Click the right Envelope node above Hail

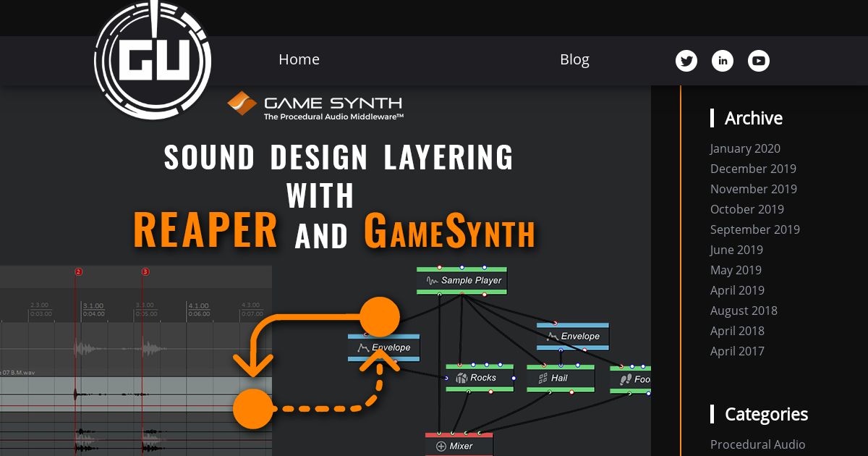click(573, 336)
